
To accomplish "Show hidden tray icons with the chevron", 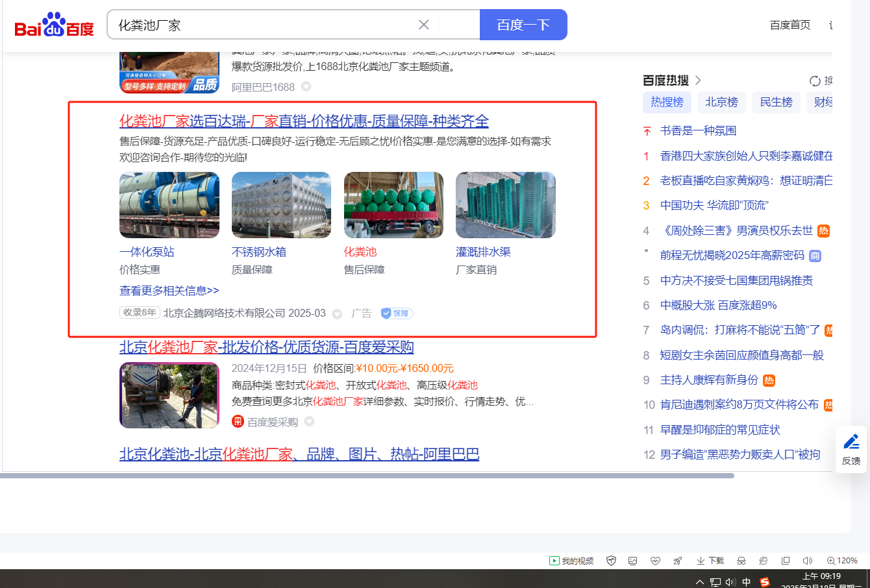I will tap(699, 582).
